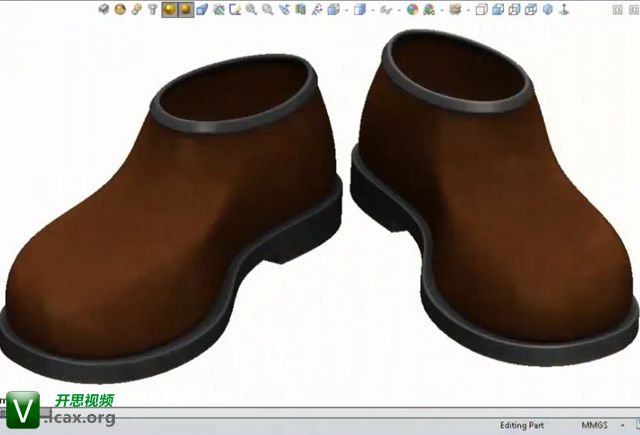640x435 pixels.
Task: Click the Zoom to Fit magnifier icon
Action: point(250,9)
